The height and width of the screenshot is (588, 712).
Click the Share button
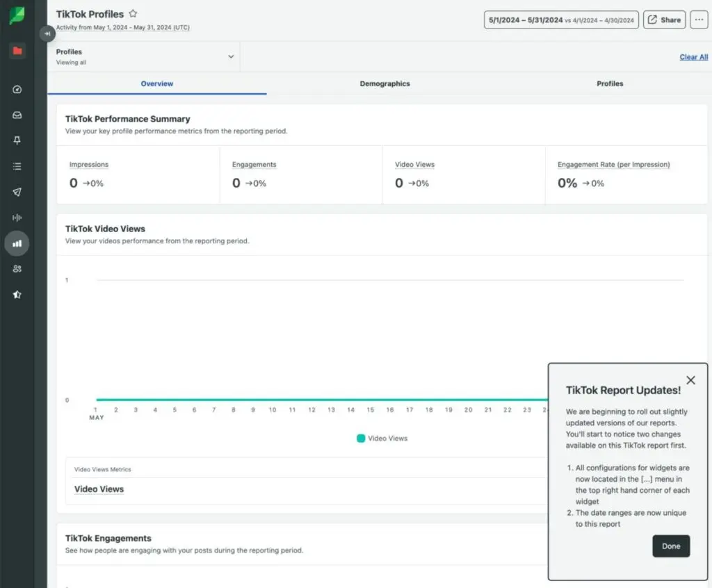(664, 20)
